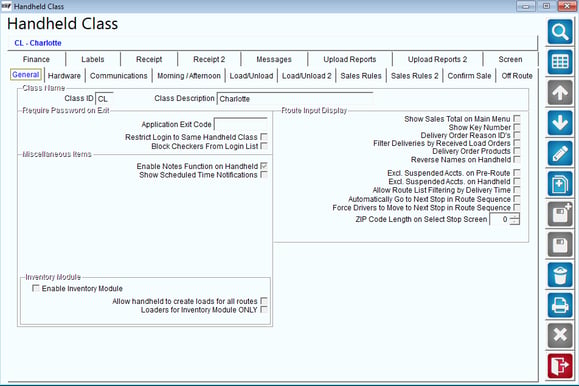Screen dimensions: 579x386
Task: Click the Class Description field
Action: click(295, 99)
